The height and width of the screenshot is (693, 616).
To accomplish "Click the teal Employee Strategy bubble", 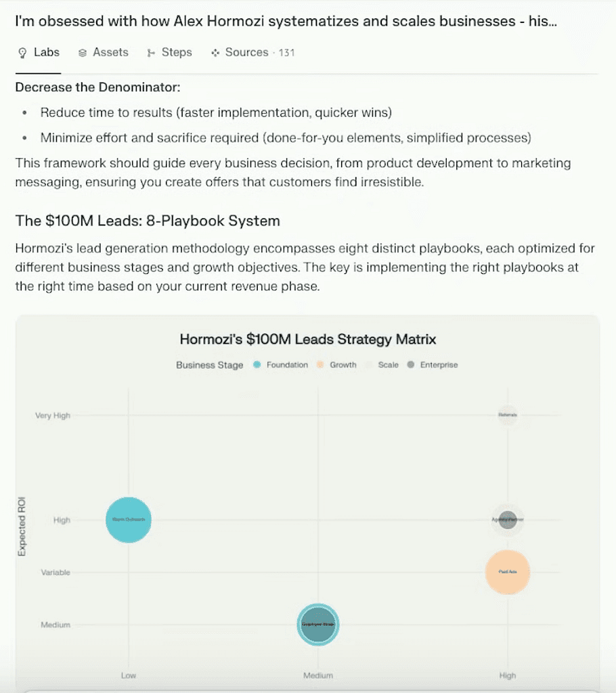I will point(318,624).
